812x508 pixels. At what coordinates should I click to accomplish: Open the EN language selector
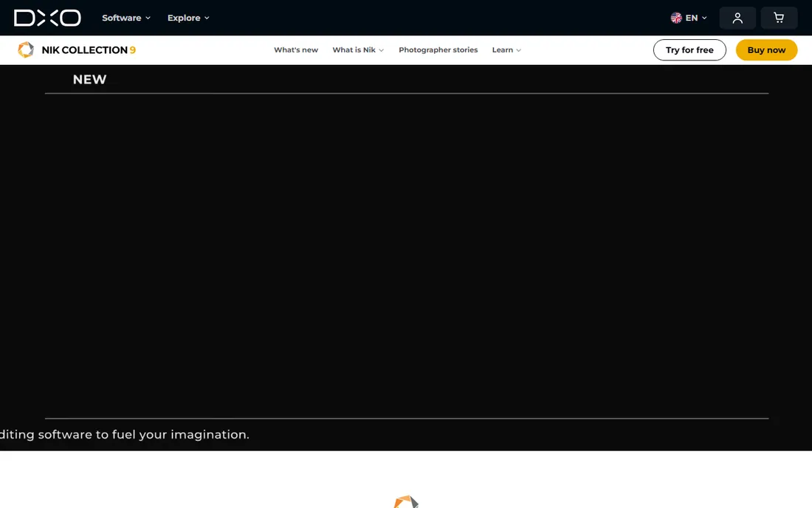tap(688, 18)
